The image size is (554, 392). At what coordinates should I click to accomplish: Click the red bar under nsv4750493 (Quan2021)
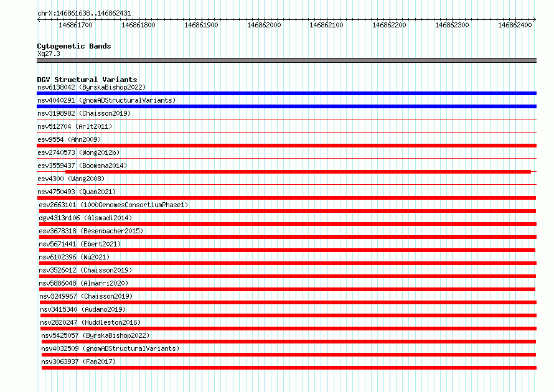[x=286, y=198]
